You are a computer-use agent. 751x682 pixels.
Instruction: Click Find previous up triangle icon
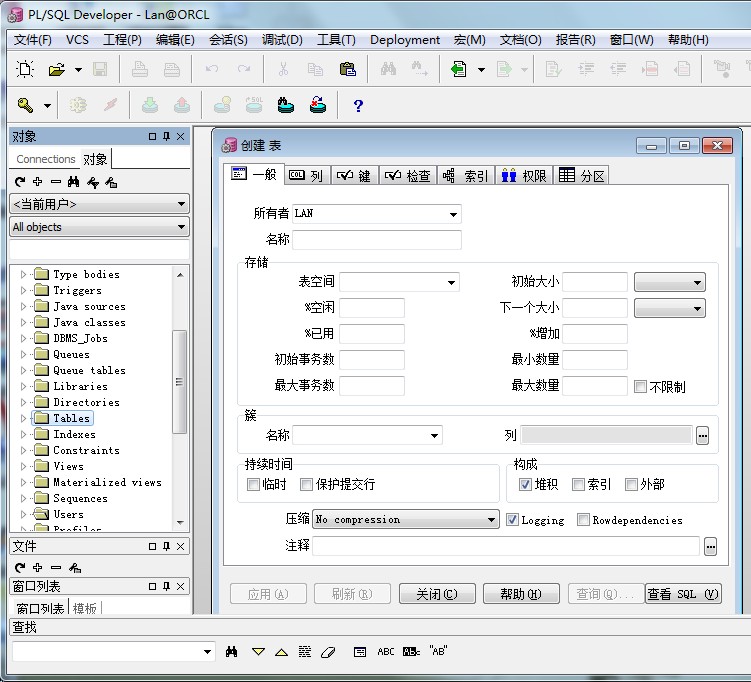coord(281,652)
